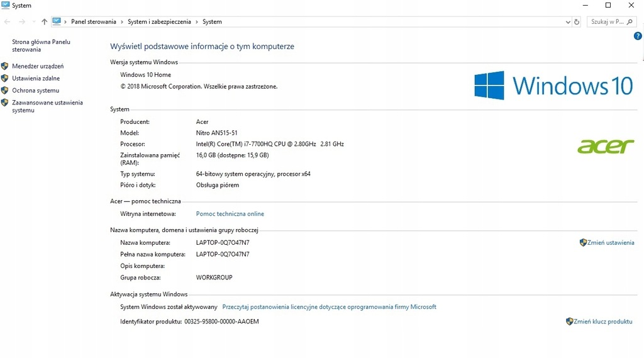Screen dimensions: 644x358
Task: Open the Pomoc techniczna online link
Action: (230, 214)
